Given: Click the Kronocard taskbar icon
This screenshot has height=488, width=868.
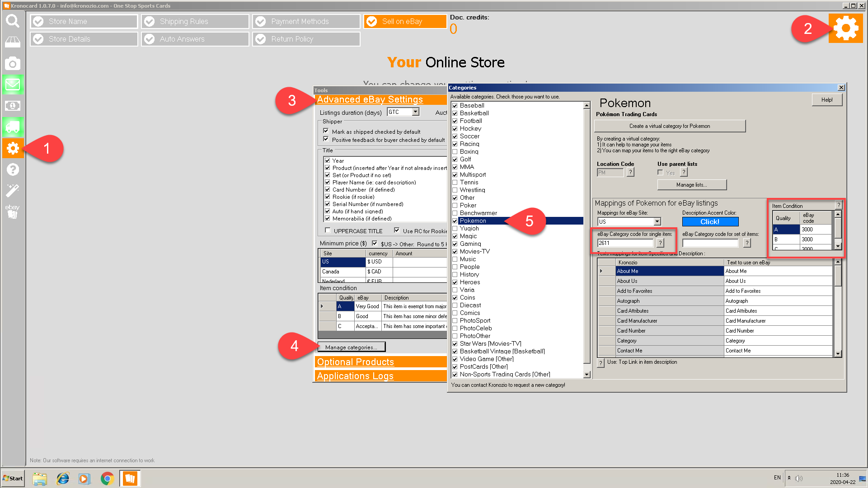Looking at the screenshot, I should tap(130, 479).
